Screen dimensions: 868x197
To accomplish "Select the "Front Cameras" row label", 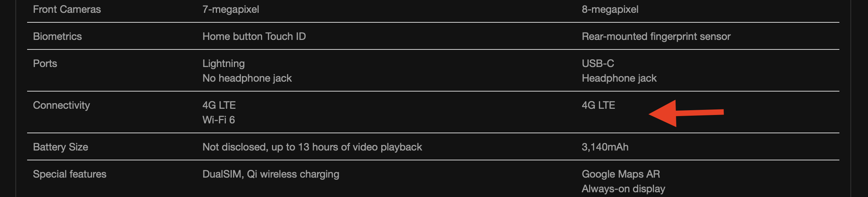I will click(67, 10).
